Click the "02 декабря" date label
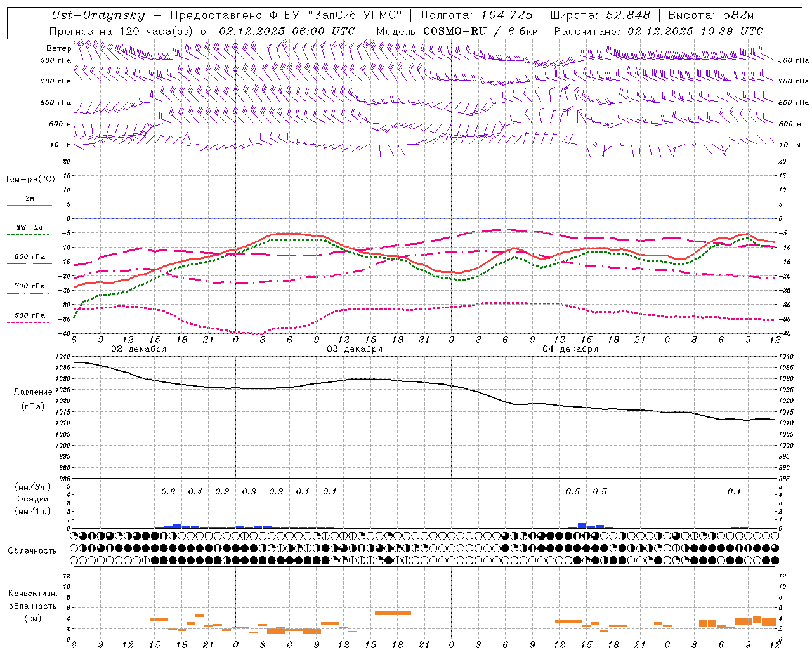Viewport: 812px width, 650px height. [x=139, y=349]
